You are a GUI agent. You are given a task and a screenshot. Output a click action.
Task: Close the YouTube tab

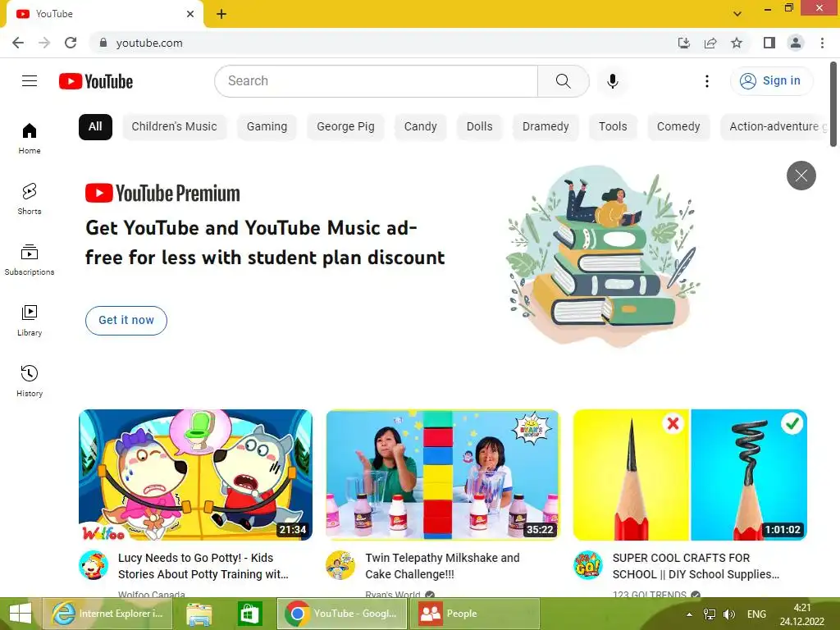[190, 14]
